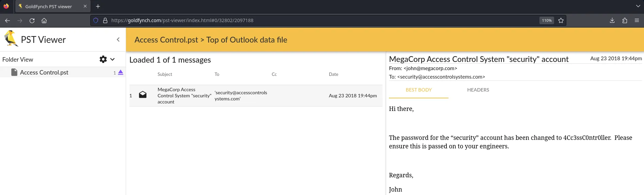Expand the list all tabs chevron
This screenshot has width=644, height=195.
coord(638,6)
